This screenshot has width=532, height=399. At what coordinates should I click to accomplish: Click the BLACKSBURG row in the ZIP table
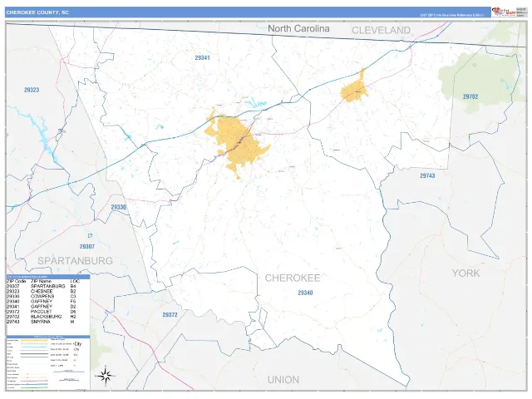click(x=42, y=316)
